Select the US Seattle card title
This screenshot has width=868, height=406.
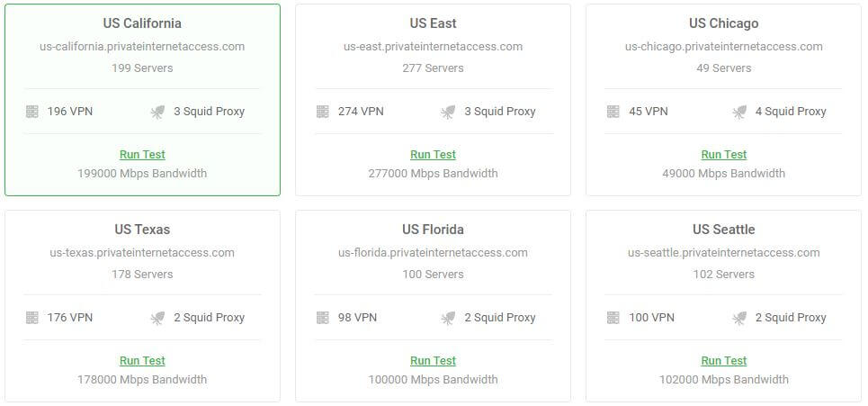(724, 230)
